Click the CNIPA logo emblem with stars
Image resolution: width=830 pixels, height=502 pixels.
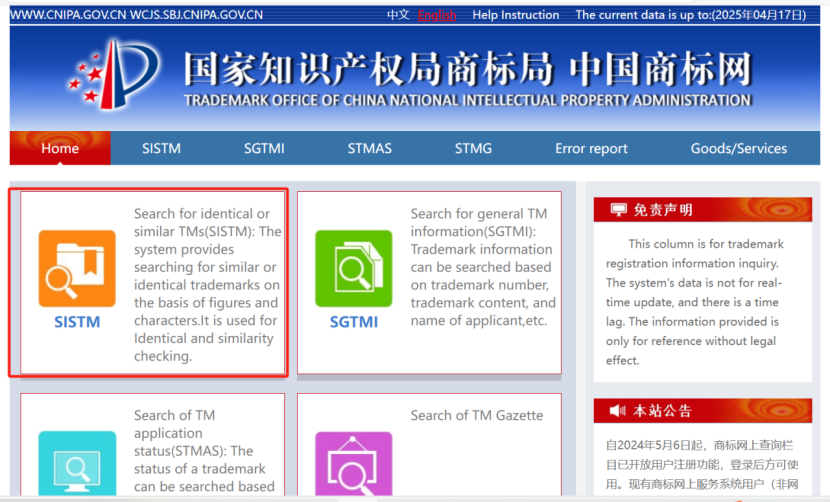pyautogui.click(x=113, y=74)
